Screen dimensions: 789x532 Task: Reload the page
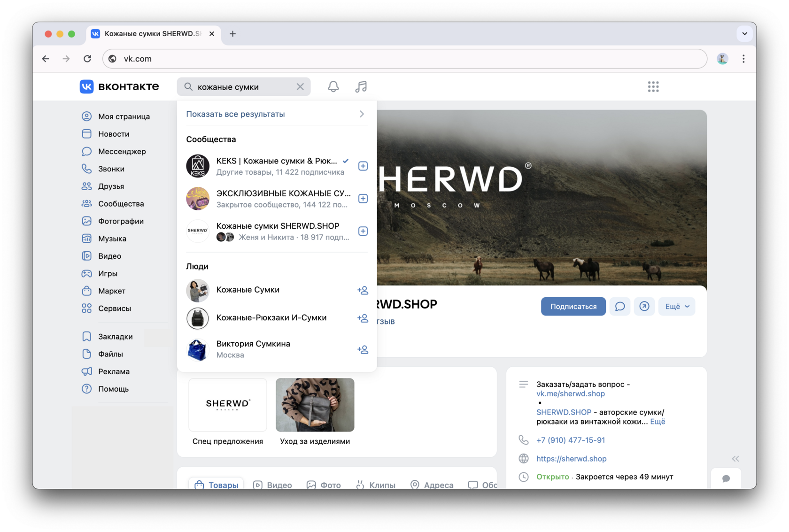click(87, 59)
